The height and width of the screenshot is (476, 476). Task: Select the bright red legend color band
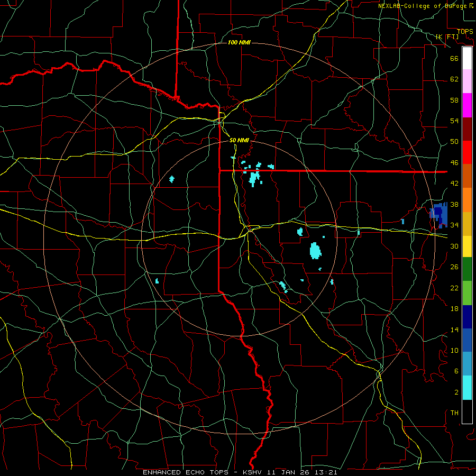(x=467, y=152)
